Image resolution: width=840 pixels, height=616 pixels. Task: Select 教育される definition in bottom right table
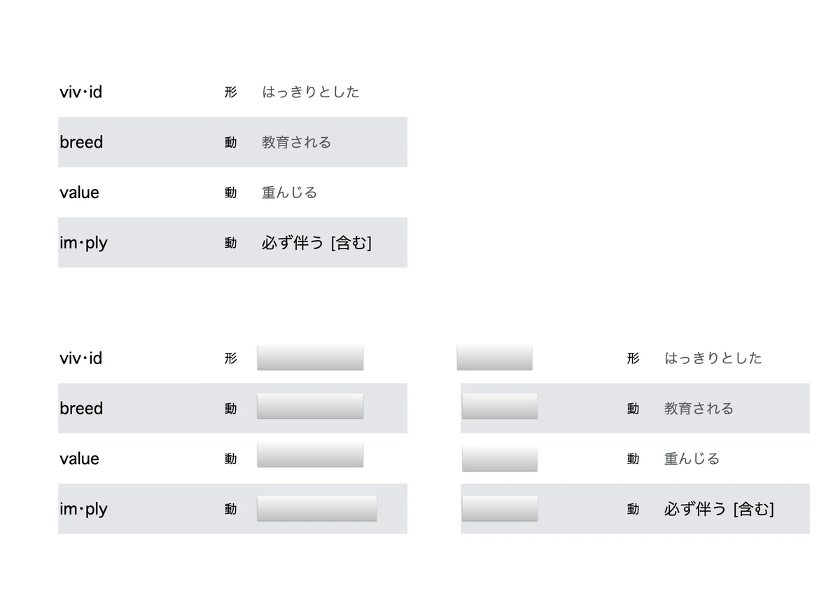click(x=699, y=408)
